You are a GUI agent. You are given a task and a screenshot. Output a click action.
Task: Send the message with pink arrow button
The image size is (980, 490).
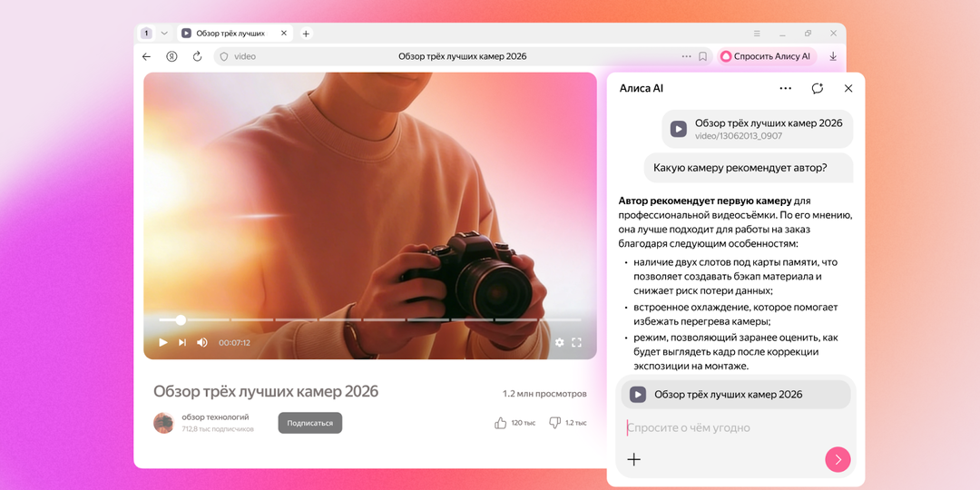[838, 459]
